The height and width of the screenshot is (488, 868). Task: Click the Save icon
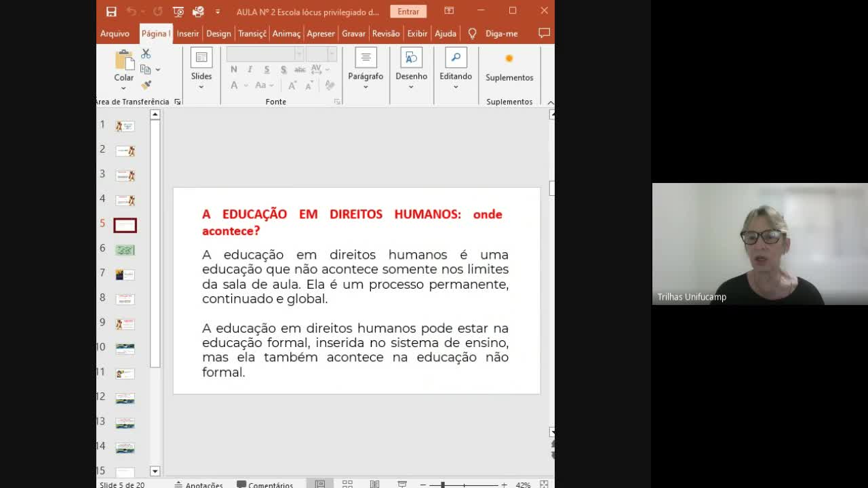click(x=111, y=11)
